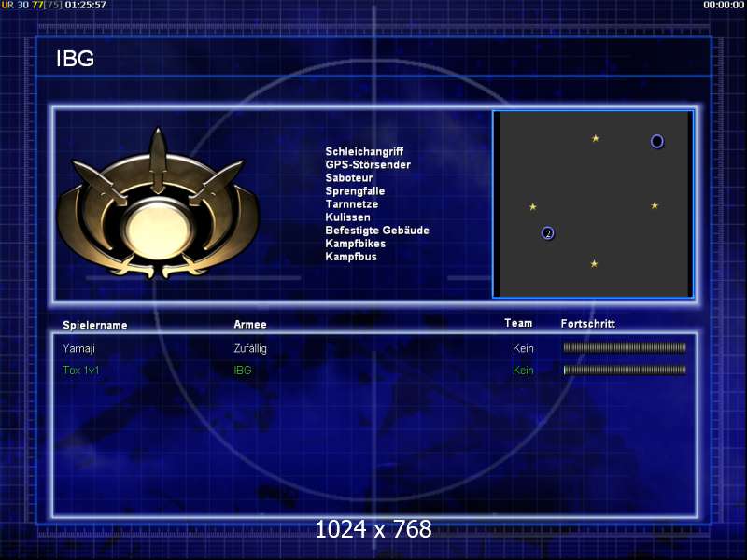Select the empty start circle on minimap
Image resolution: width=747 pixels, height=560 pixels.
click(657, 142)
